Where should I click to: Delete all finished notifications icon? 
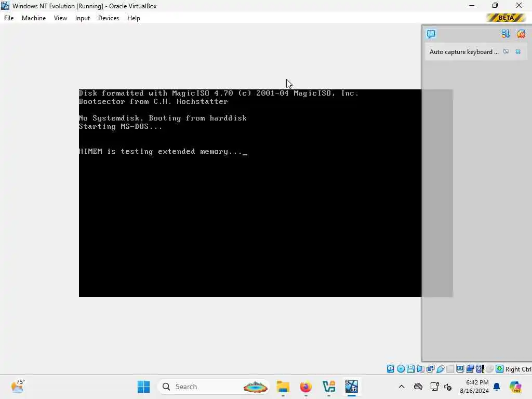point(521,34)
